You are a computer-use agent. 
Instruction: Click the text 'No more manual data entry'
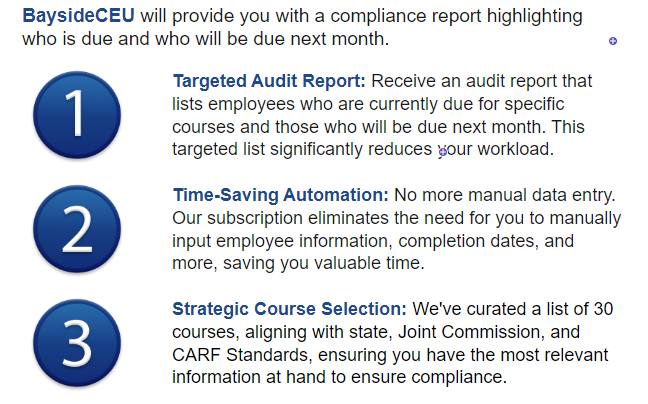(x=505, y=194)
